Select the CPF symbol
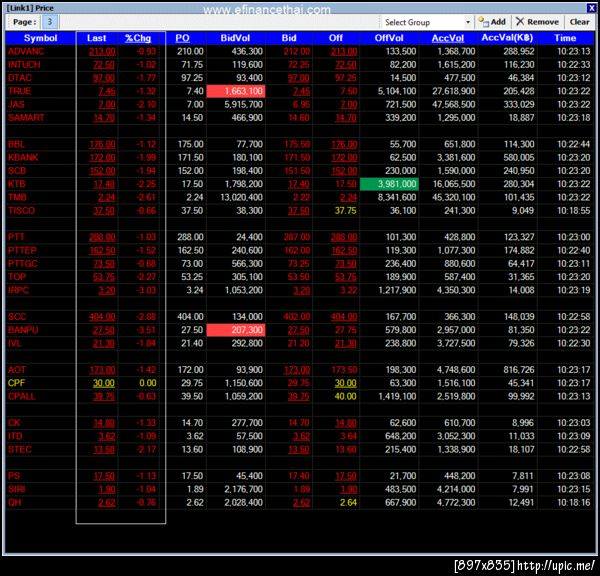Image resolution: width=600 pixels, height=576 pixels. tap(16, 383)
